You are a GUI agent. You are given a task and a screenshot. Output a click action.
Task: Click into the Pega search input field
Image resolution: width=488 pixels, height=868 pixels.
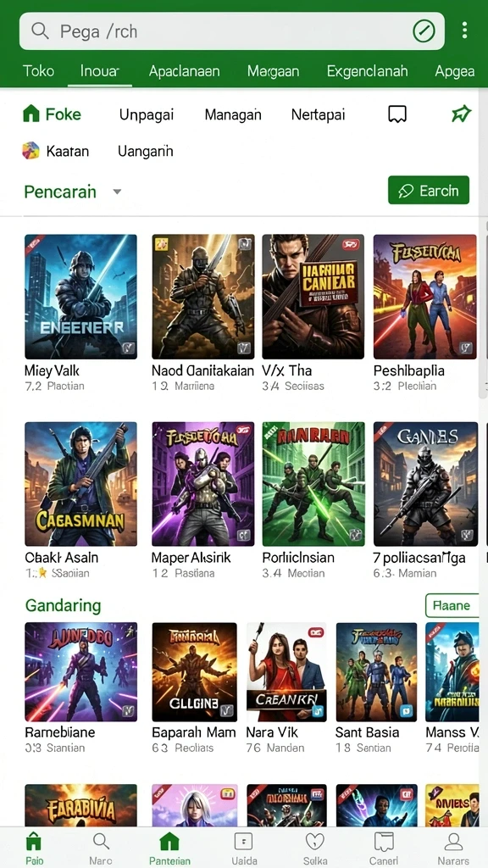pos(232,31)
